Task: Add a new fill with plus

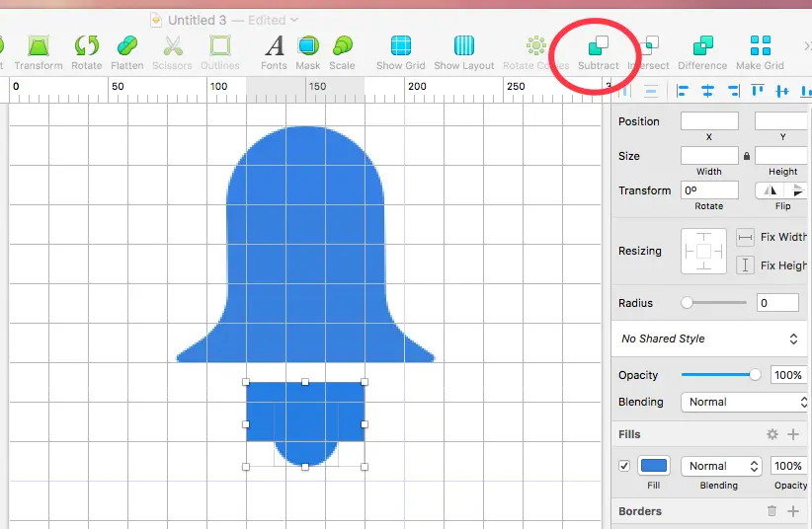Action: tap(793, 434)
